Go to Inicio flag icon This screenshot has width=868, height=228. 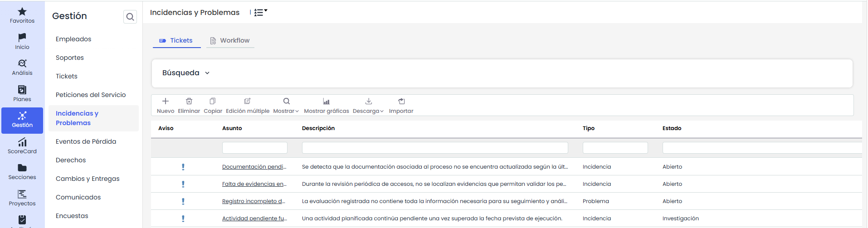click(x=22, y=37)
